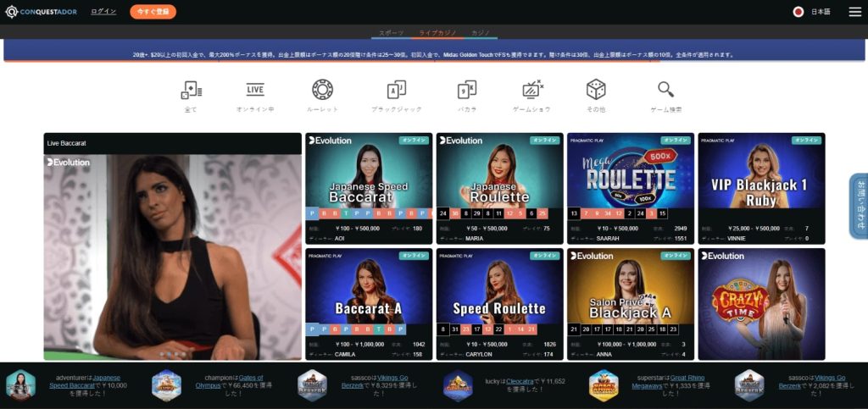Viewport: 868px width, 409px height.
Task: Open the ルーレット roulette category icon
Action: click(x=322, y=90)
